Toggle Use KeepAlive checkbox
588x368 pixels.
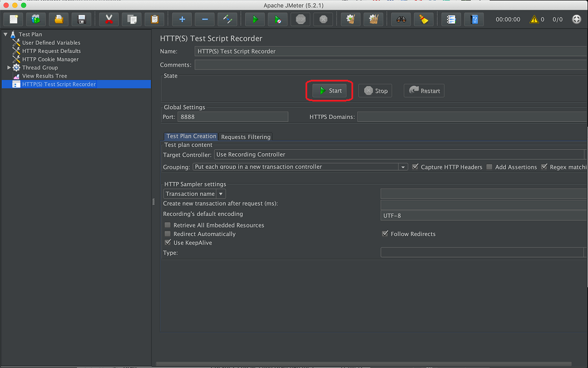point(168,242)
